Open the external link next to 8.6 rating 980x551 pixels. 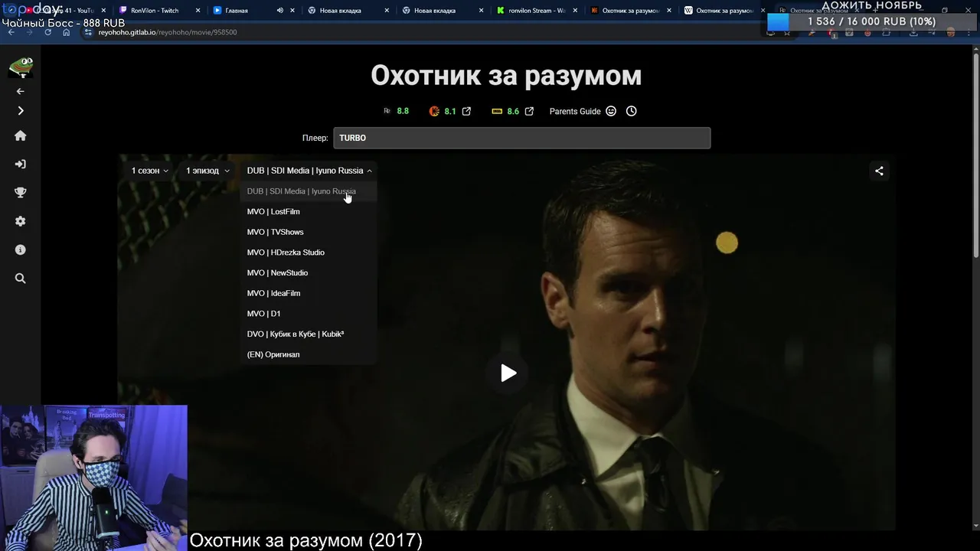(528, 111)
